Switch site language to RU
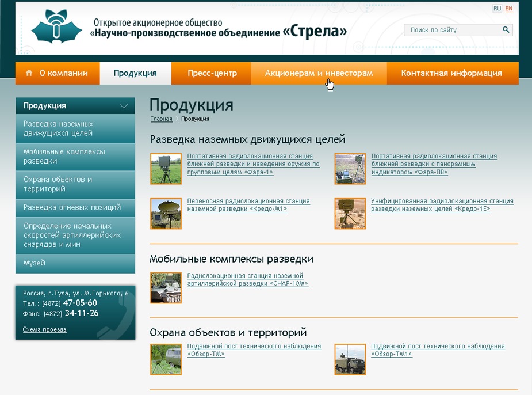532x395 pixels. pos(497,9)
